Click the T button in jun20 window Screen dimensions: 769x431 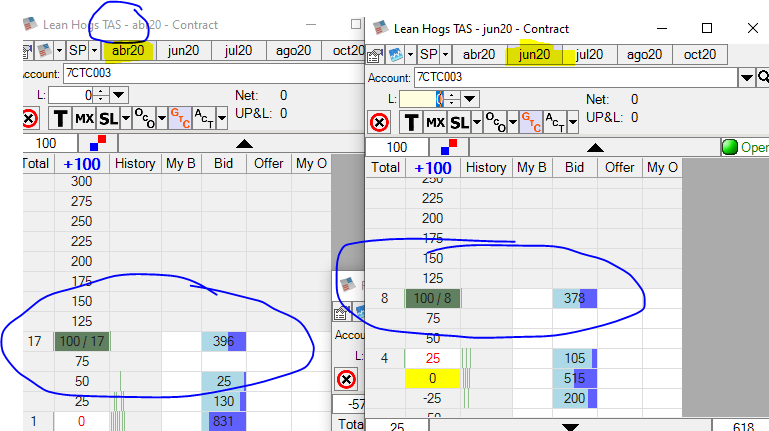(411, 123)
